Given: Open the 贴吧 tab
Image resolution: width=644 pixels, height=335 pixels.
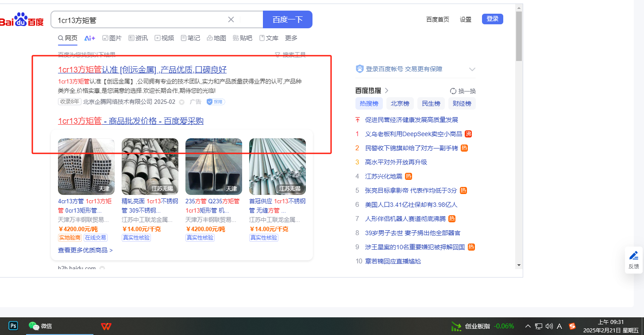Looking at the screenshot, I should [x=243, y=38].
